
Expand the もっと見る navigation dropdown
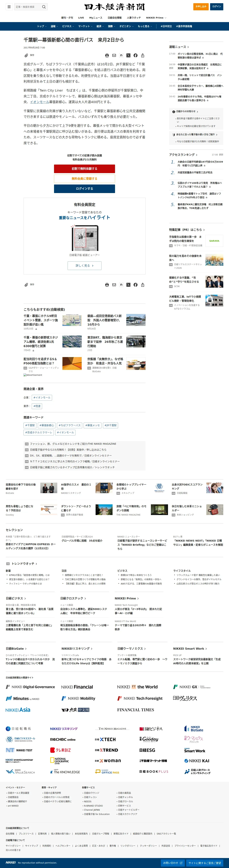(145, 26)
